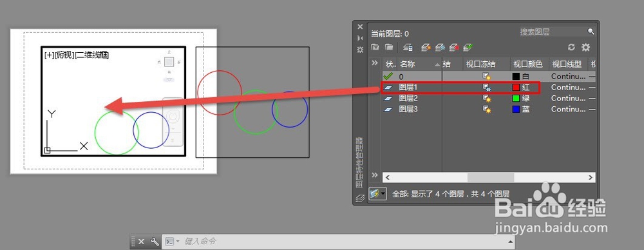This screenshot has height=250, width=644.
Task: Click the scrollbar right arrow
Action: coord(590,177)
